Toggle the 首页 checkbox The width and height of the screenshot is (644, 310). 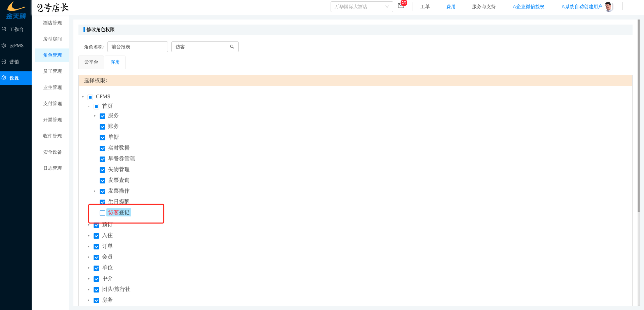[96, 107]
